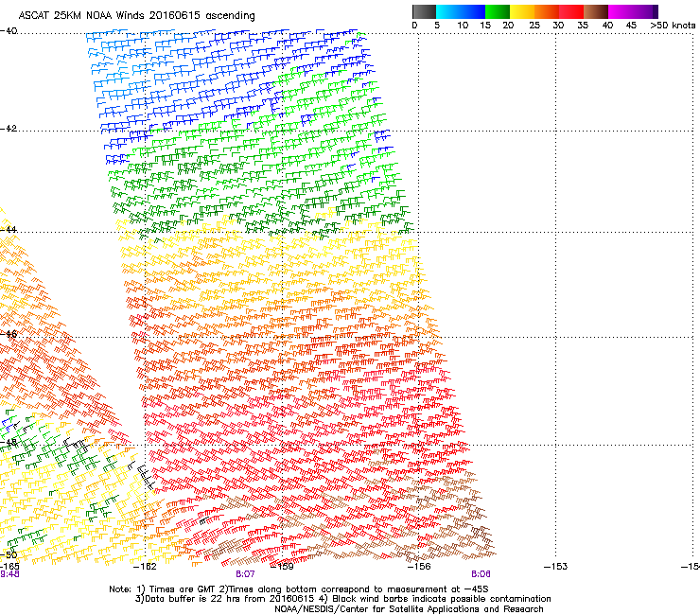Click the 'Times are GMT' note line
Screen dimensions: 700x615
[x=299, y=589]
